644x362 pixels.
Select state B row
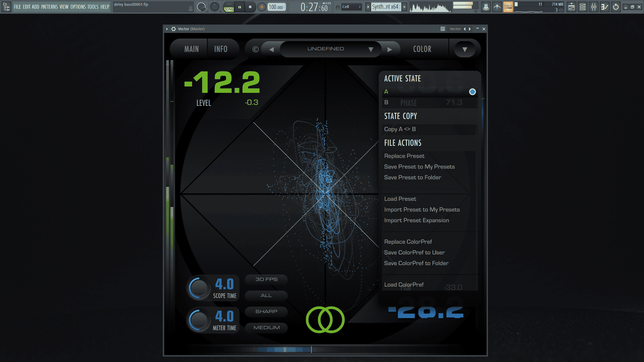pyautogui.click(x=430, y=103)
